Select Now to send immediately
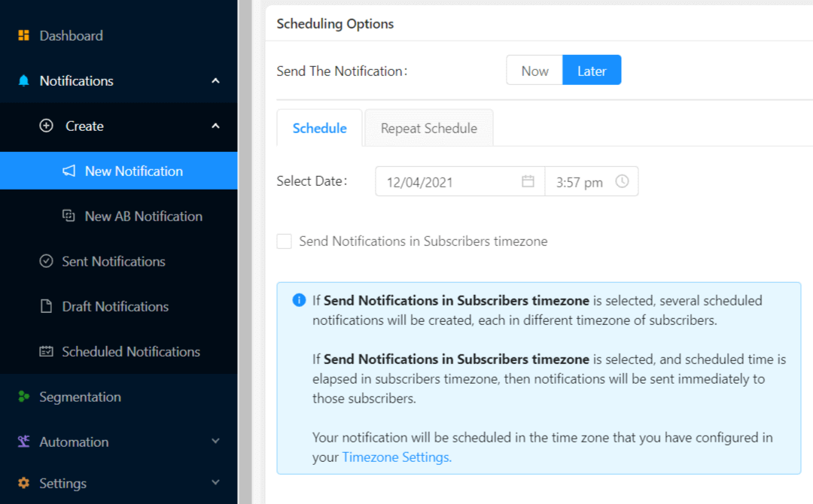This screenshot has width=813, height=504. (x=534, y=71)
